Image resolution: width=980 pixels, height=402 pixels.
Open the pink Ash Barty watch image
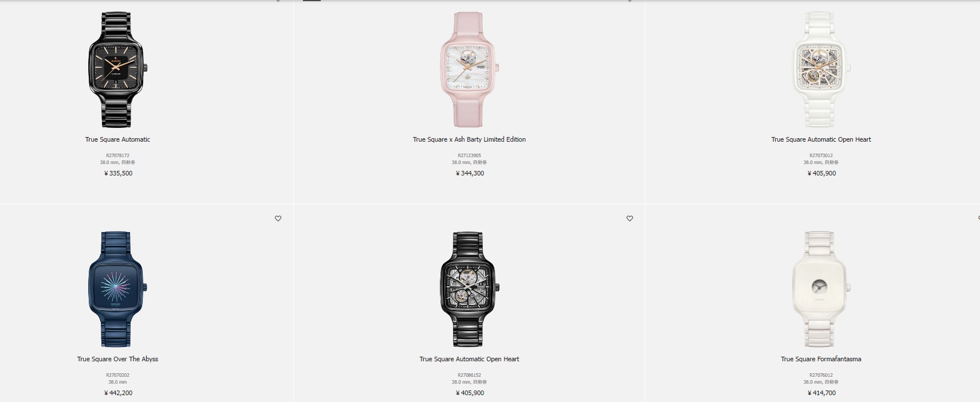(470, 69)
